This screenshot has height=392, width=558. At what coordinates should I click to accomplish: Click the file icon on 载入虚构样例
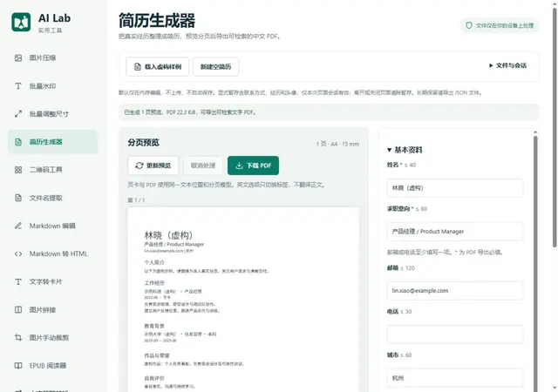pyautogui.click(x=138, y=66)
